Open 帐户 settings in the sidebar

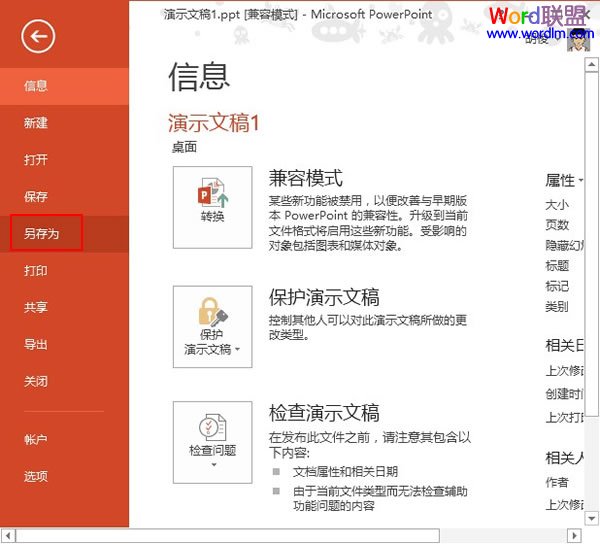coord(64,439)
